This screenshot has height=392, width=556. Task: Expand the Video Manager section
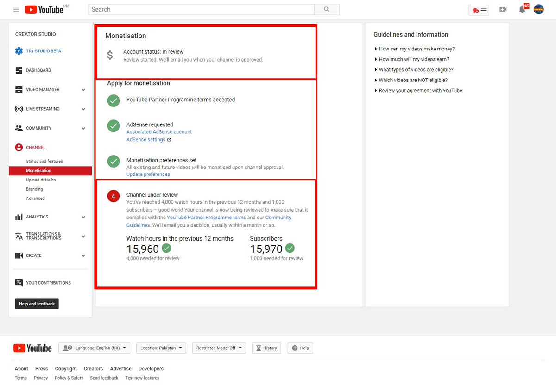[x=83, y=90]
